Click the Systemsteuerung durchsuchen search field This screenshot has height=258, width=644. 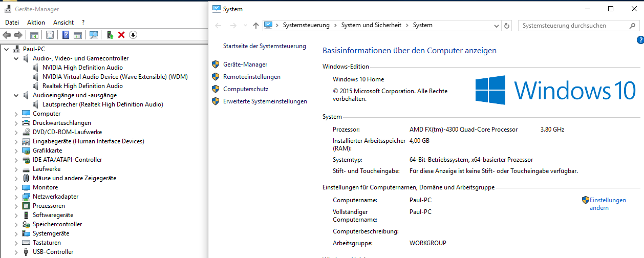pos(573,25)
